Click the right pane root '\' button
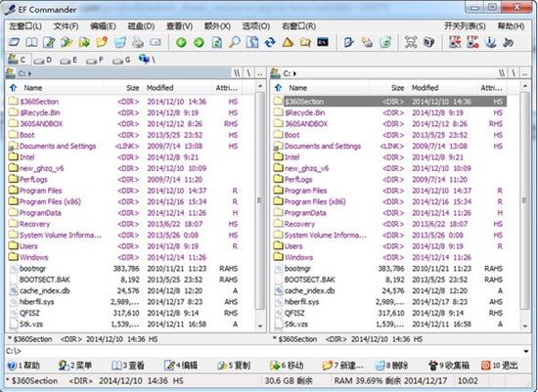The image size is (538, 392). tap(514, 73)
